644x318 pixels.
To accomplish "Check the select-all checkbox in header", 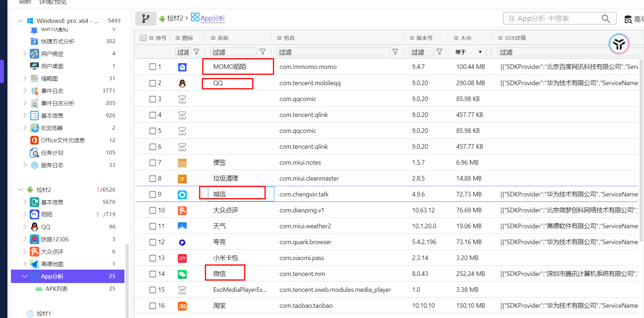I will tap(143, 37).
